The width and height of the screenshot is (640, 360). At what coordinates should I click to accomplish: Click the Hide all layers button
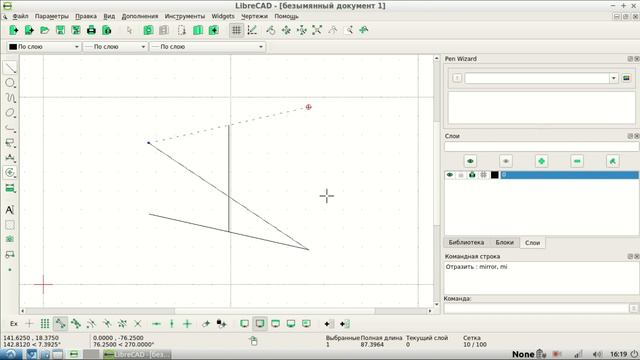pyautogui.click(x=506, y=161)
